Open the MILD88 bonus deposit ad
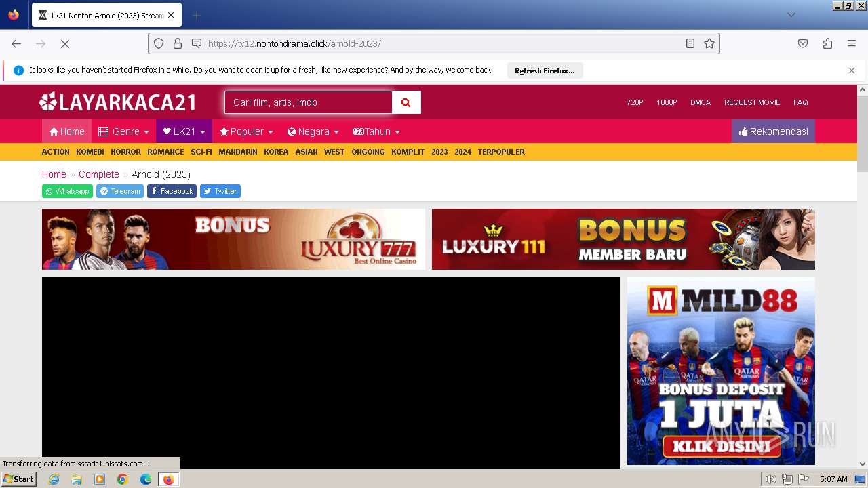Screen dimensions: 868x488 pos(721,371)
